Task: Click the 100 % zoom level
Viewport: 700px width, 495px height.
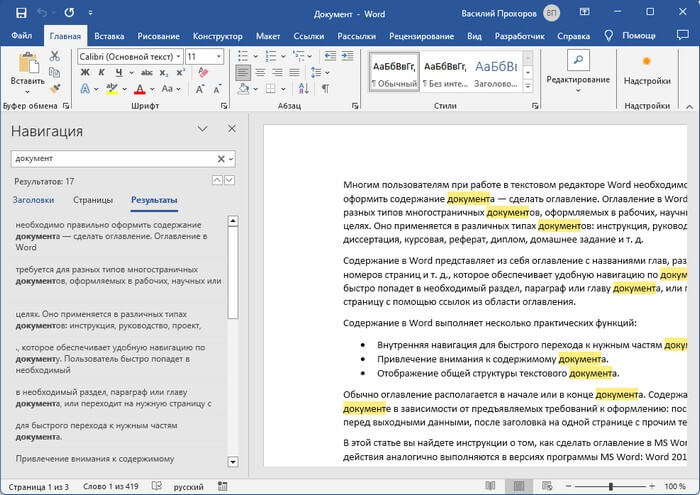Action: click(675, 486)
